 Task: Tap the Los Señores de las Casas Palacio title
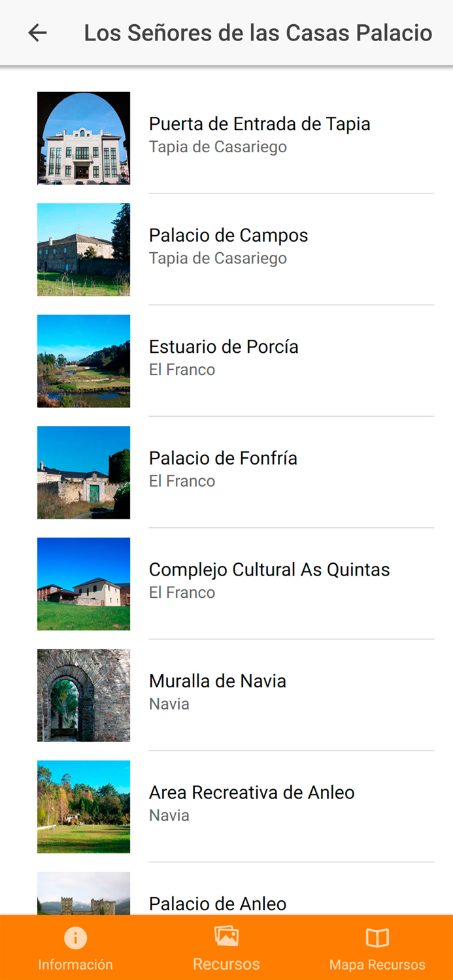click(x=258, y=33)
